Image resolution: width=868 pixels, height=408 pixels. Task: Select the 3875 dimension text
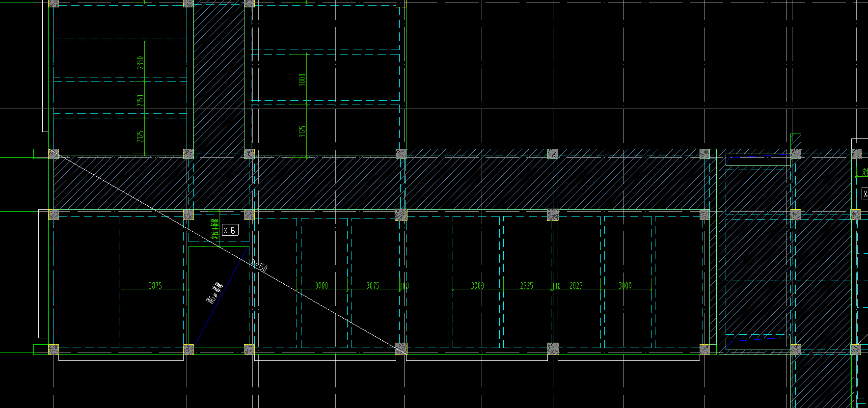pos(155,285)
